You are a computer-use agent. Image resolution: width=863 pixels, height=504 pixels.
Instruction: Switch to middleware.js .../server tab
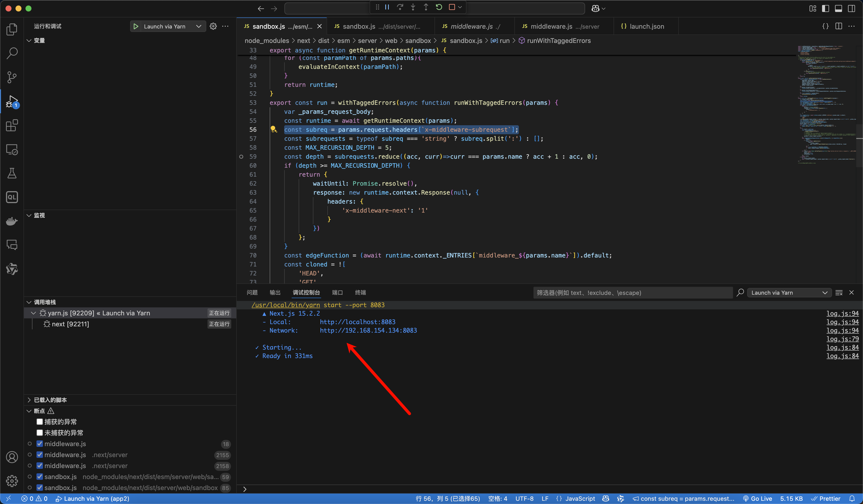(x=564, y=26)
